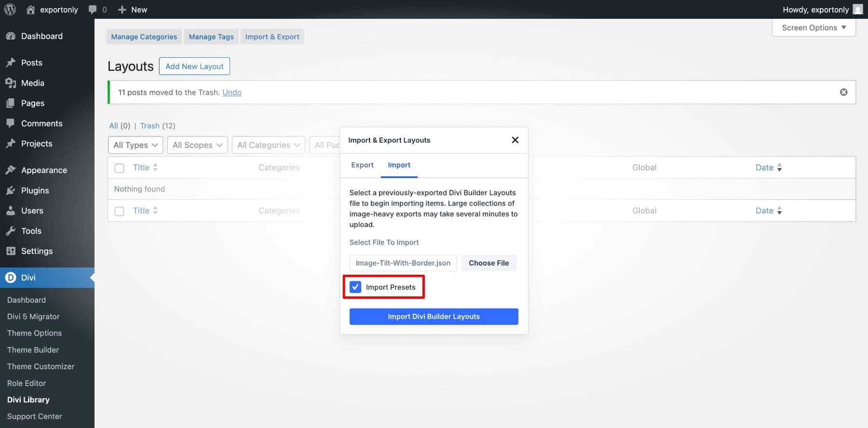Viewport: 868px width, 428px height.
Task: Uncheck the Import Presets checkbox
Action: (355, 287)
